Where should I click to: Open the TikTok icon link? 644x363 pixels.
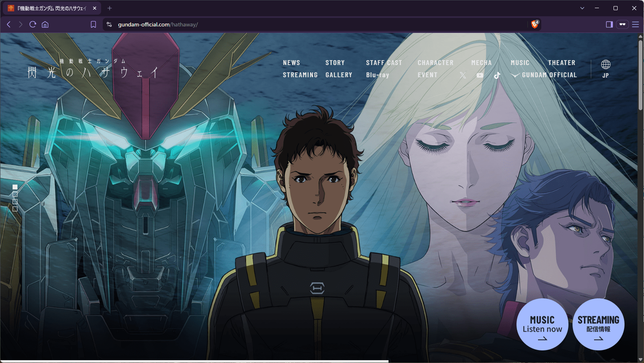click(x=497, y=75)
